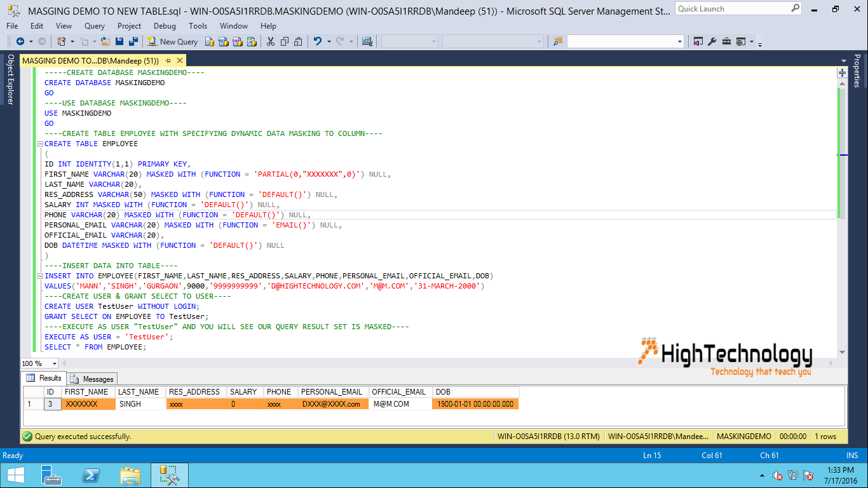
Task: Open a Database Engine Query
Action: coord(210,41)
